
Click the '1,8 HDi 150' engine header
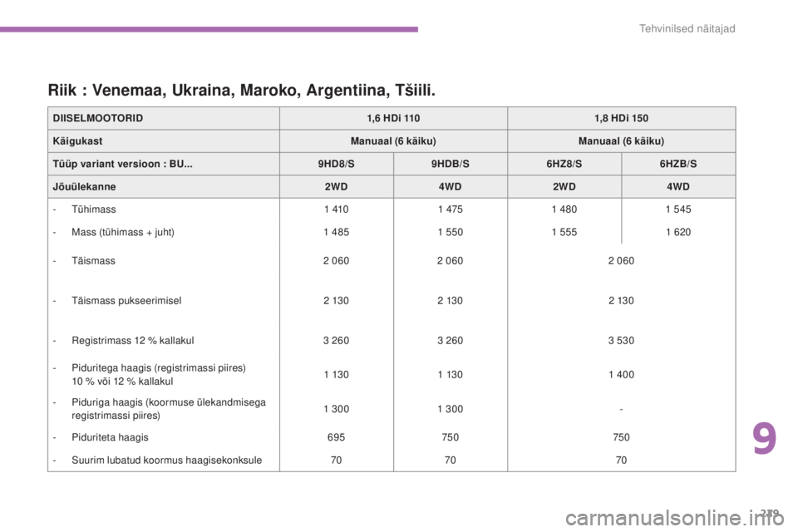(622, 118)
